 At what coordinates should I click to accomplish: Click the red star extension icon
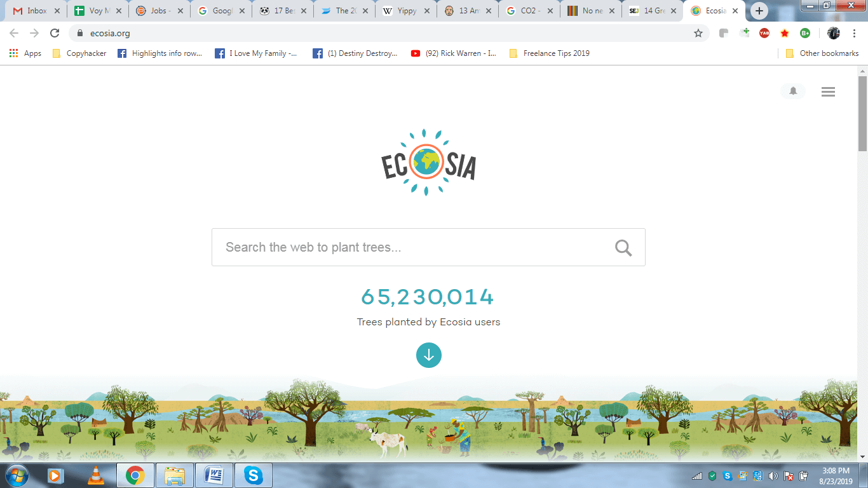785,33
